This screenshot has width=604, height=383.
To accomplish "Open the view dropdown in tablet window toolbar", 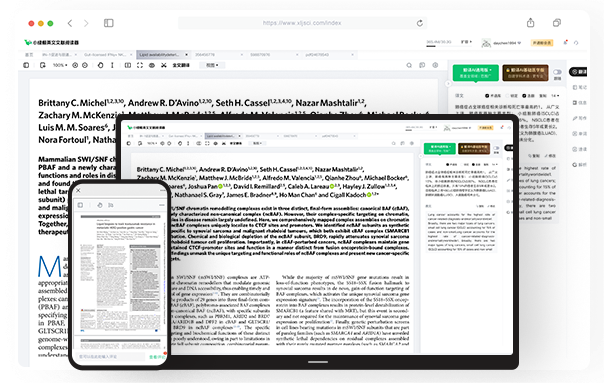I will 257,143.
